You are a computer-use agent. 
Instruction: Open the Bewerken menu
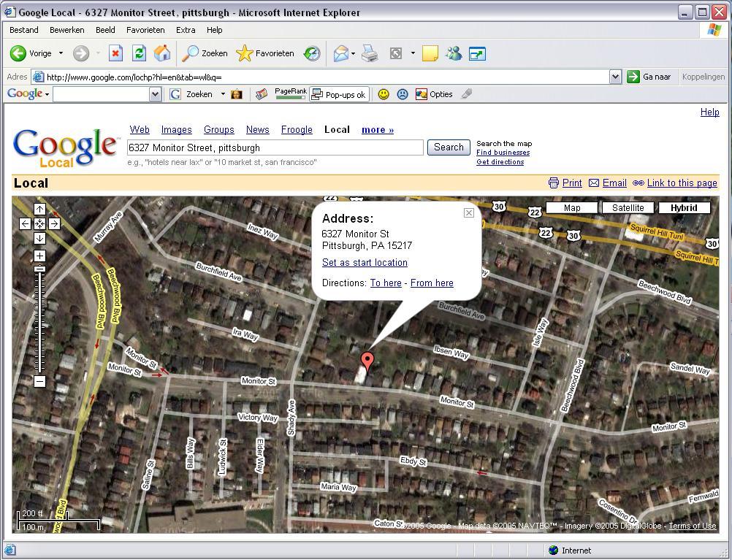[x=66, y=30]
